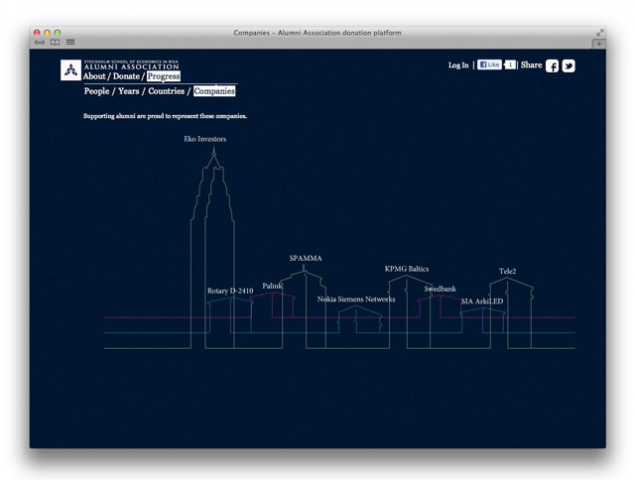Go to the Donate section
Viewport: 635px width, 480px height.
point(127,76)
